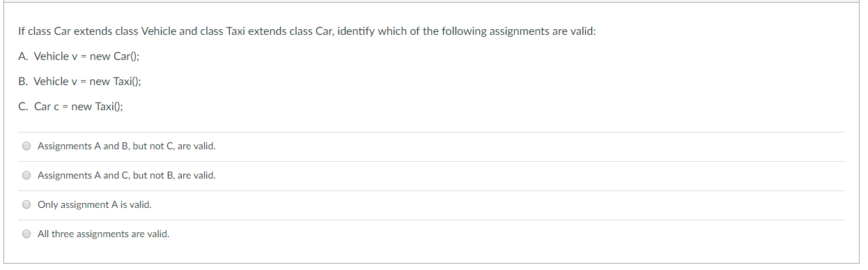The height and width of the screenshot is (270, 868).
Task: Click the code 'Vehicle v = new Taxi();'
Action: (x=88, y=82)
